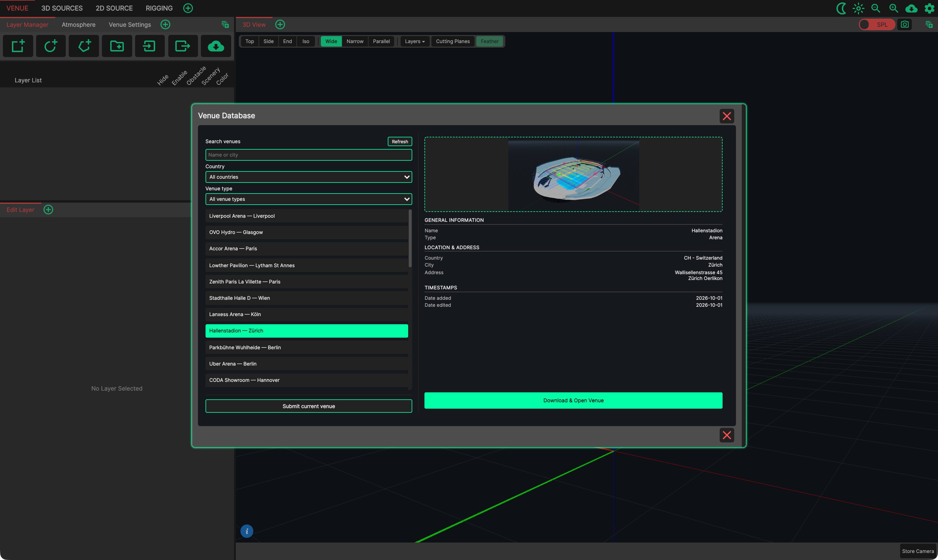The image size is (938, 560).
Task: Expand the Layers dropdown
Action: coord(415,41)
